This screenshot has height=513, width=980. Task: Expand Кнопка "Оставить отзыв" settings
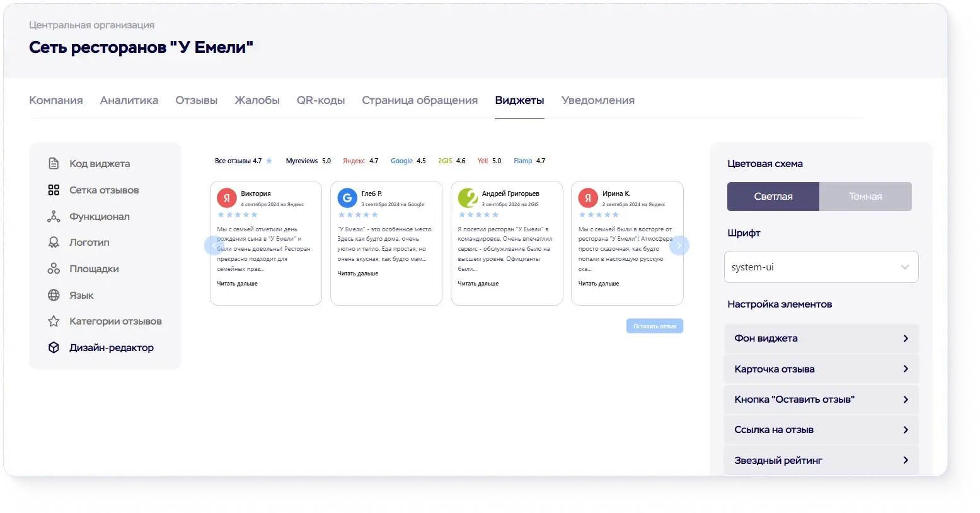tap(821, 400)
